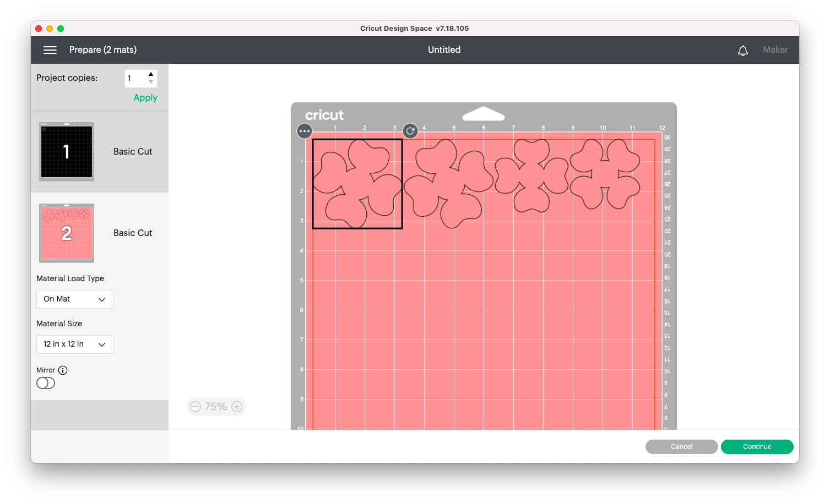Decrease project copies with down arrow
830x504 pixels.
coord(151,82)
